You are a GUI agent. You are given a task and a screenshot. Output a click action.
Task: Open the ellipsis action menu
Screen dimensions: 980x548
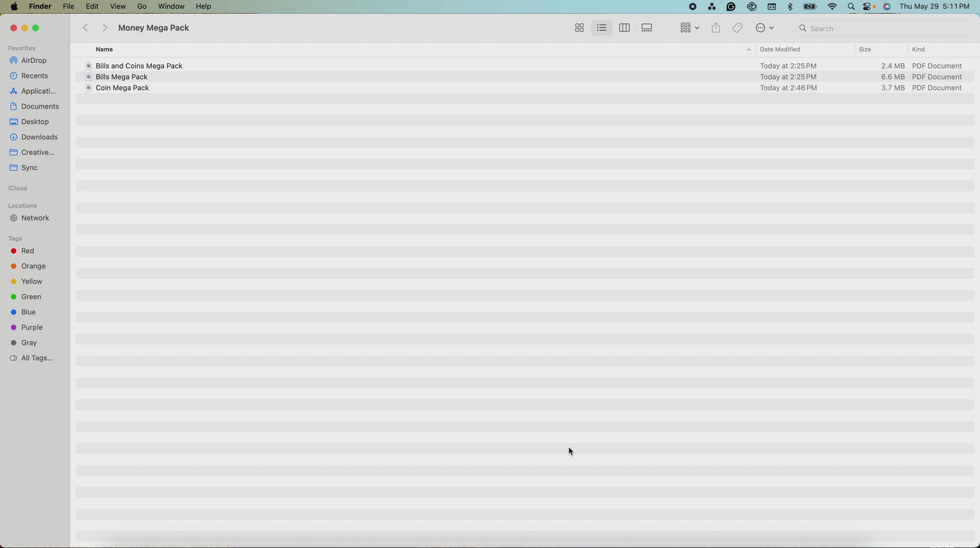point(764,28)
